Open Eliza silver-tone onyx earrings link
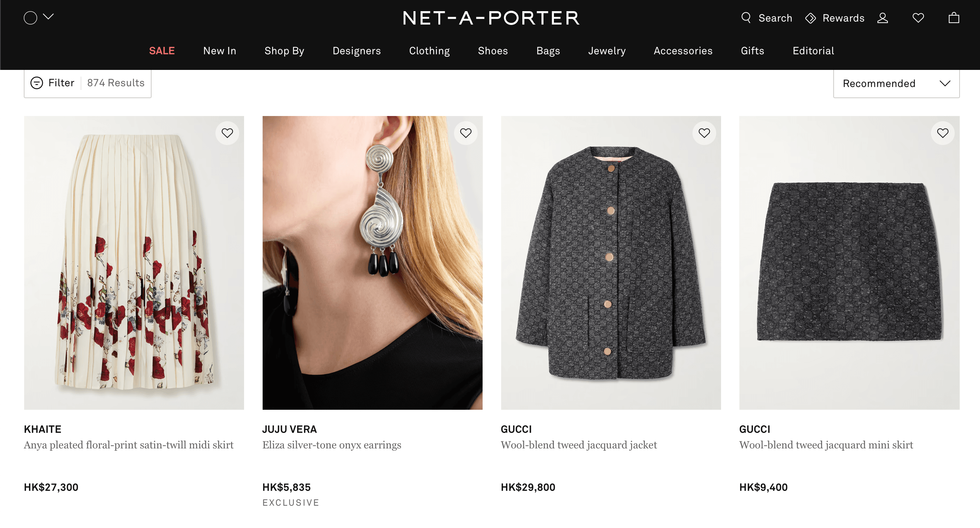Viewport: 980px width, 528px height. tap(331, 445)
